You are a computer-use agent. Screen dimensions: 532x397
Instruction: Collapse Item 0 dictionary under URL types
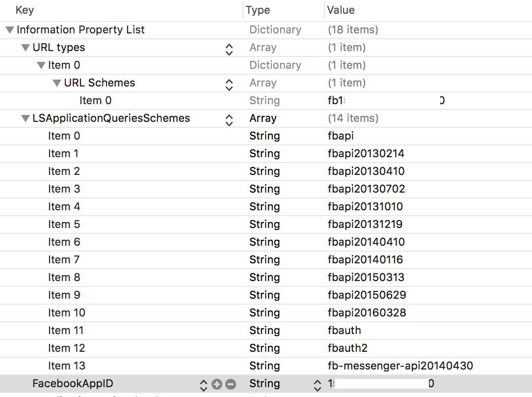(x=41, y=65)
